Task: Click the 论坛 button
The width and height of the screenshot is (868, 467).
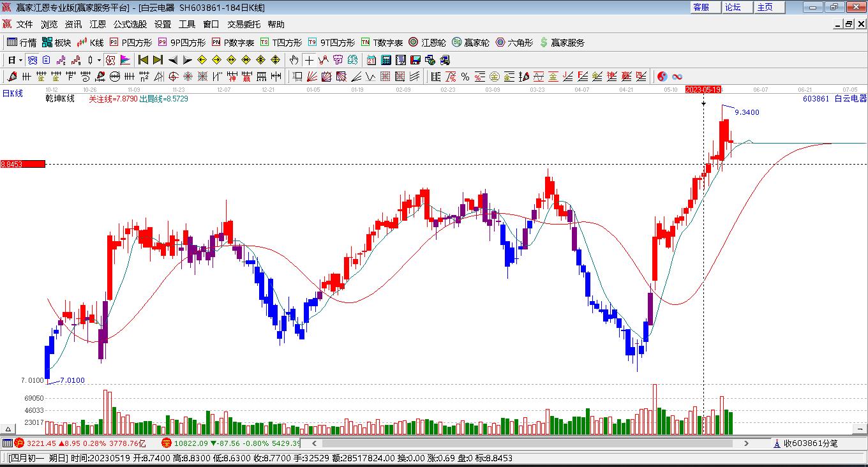Action: click(x=737, y=7)
